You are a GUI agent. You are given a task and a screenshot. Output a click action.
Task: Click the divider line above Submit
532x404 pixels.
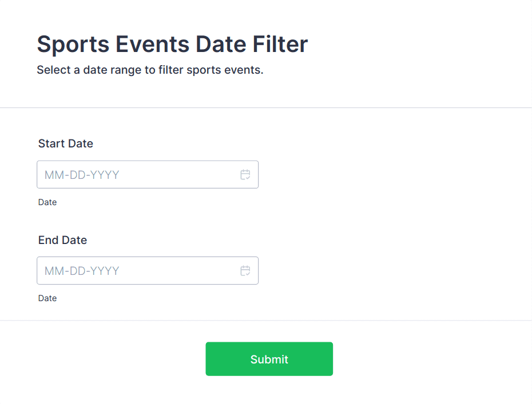(x=266, y=321)
